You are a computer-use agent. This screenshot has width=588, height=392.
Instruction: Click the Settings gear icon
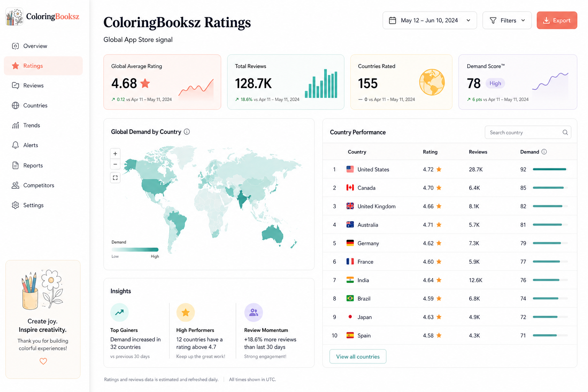[x=15, y=205]
